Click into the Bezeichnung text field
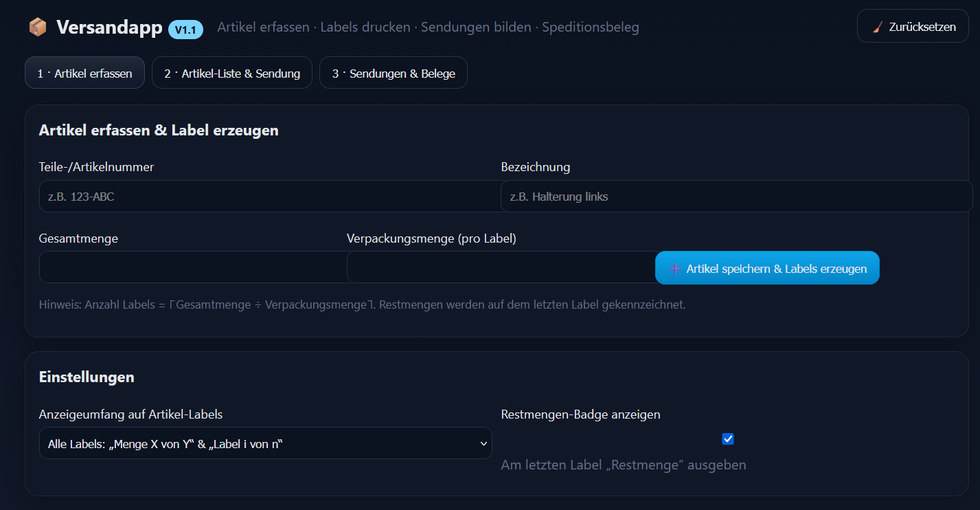The image size is (980, 510). [x=736, y=197]
